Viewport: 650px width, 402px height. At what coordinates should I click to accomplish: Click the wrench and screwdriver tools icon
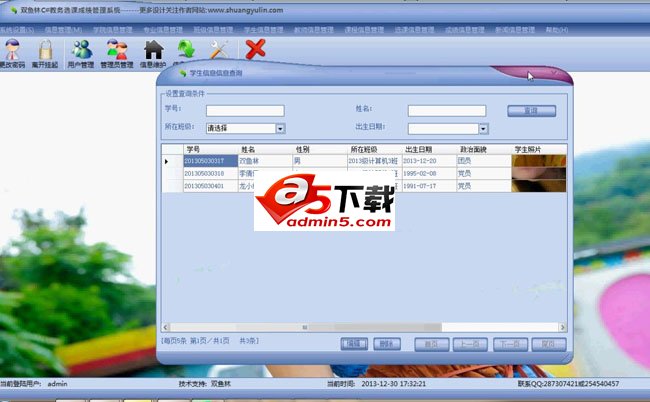pyautogui.click(x=219, y=49)
